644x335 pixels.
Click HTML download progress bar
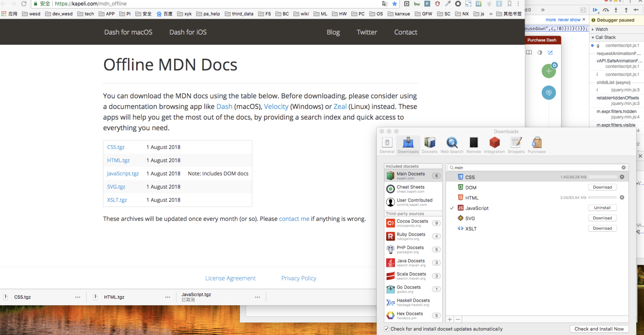pos(603,197)
